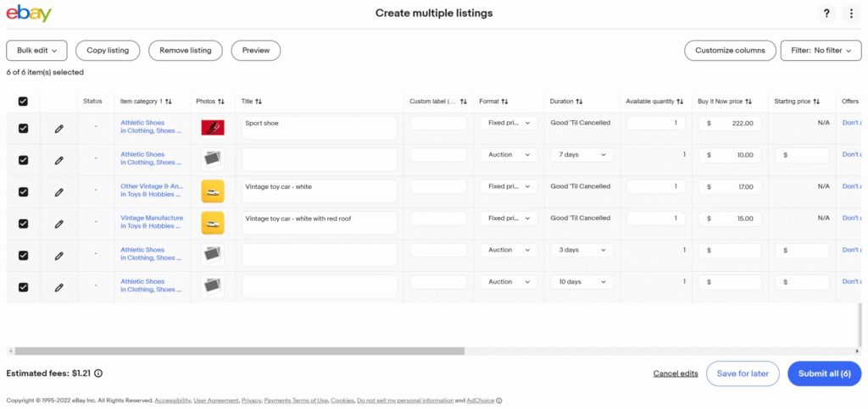The image size is (868, 409).
Task: Click Custom label field in Sport shoe row
Action: 438,124
